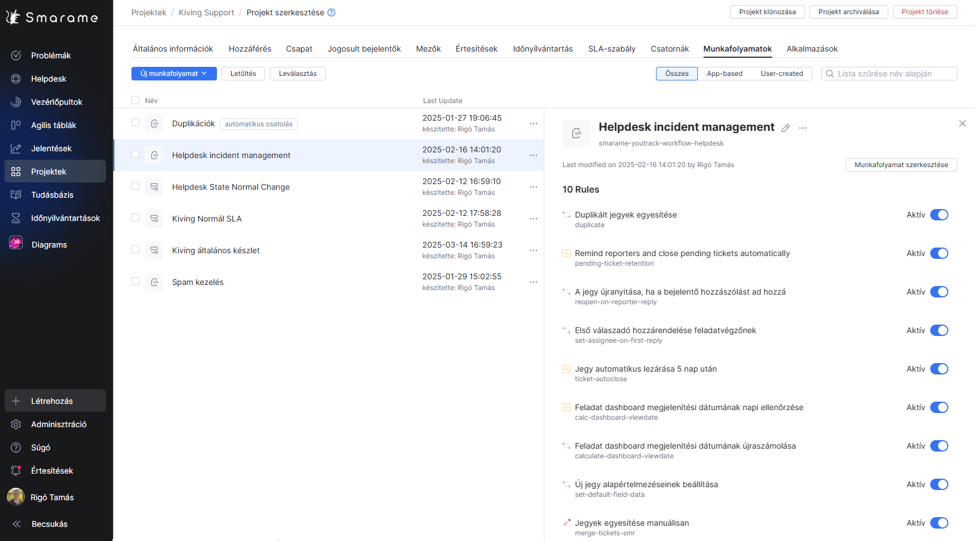Open the Diagrams app icon in the sidebar
Viewport: 980px width, 541px height.
[x=16, y=244]
